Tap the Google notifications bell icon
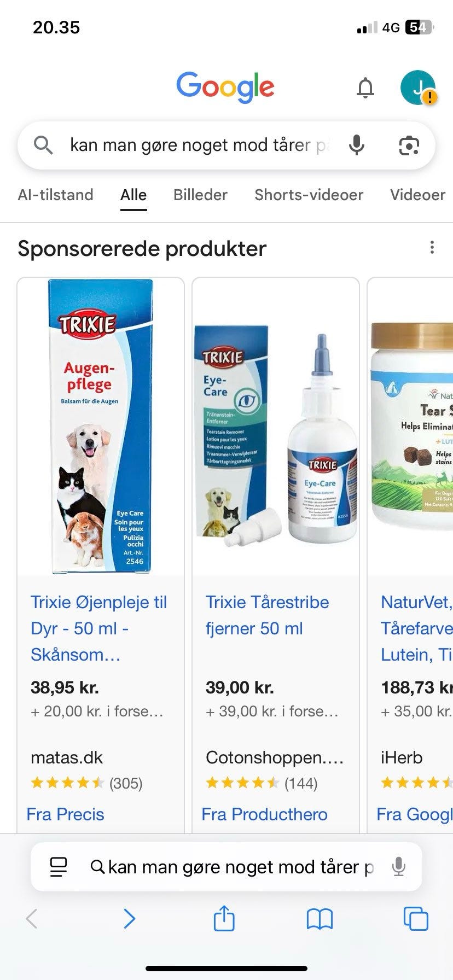The width and height of the screenshot is (453, 980). 365,87
